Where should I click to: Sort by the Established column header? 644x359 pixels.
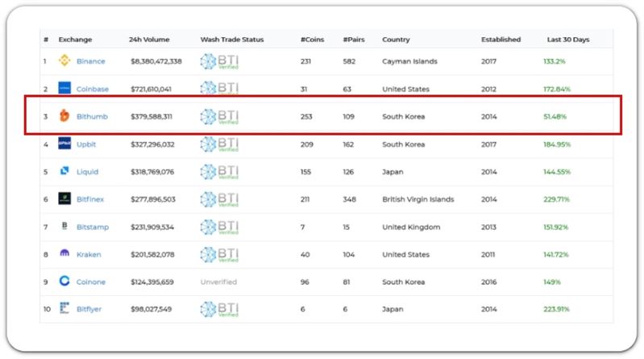click(x=501, y=40)
